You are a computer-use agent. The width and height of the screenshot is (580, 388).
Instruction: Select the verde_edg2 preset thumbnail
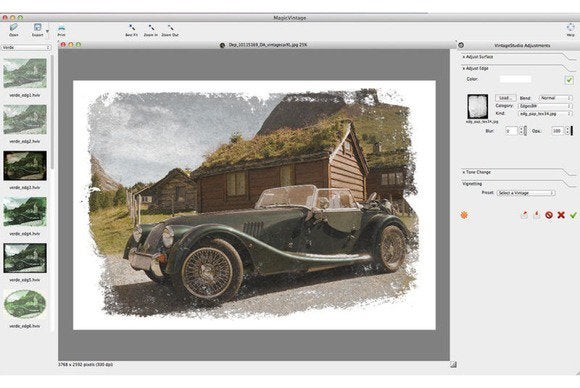pyautogui.click(x=25, y=119)
